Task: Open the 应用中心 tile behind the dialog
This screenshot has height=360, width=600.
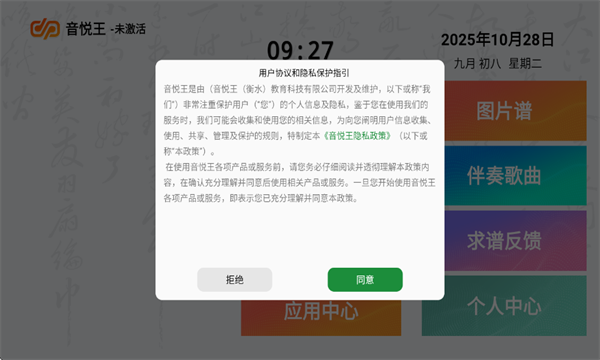Action: [321, 318]
